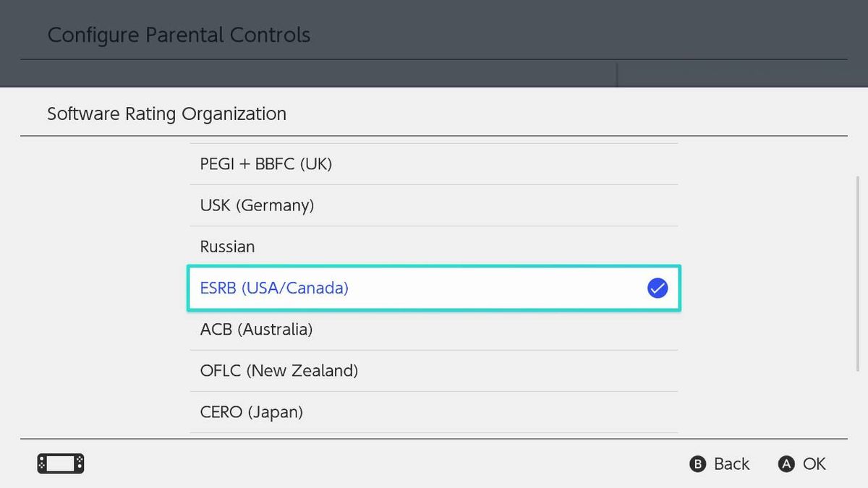This screenshot has width=868, height=488.
Task: Click the handheld Switch console icon
Action: click(60, 463)
